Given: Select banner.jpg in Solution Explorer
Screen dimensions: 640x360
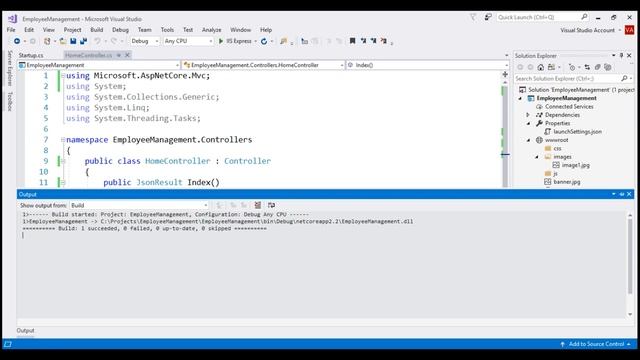Looking at the screenshot, I should (x=567, y=182).
